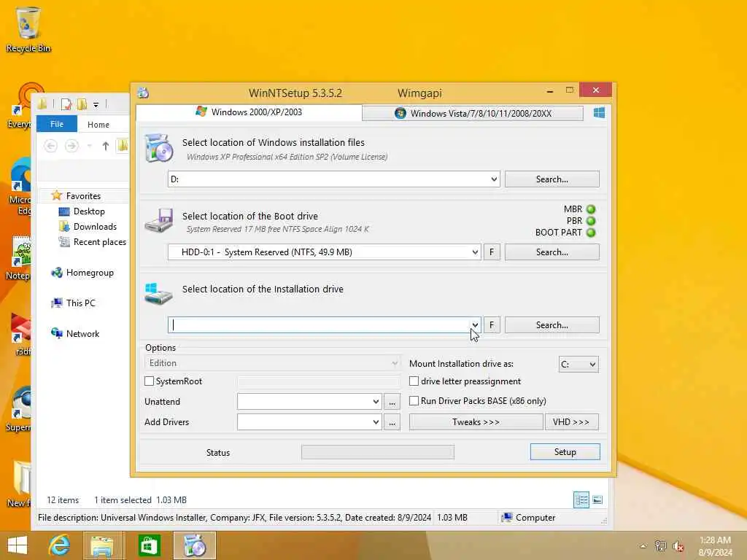Check Run Driver Packs BASE option

coord(414,401)
